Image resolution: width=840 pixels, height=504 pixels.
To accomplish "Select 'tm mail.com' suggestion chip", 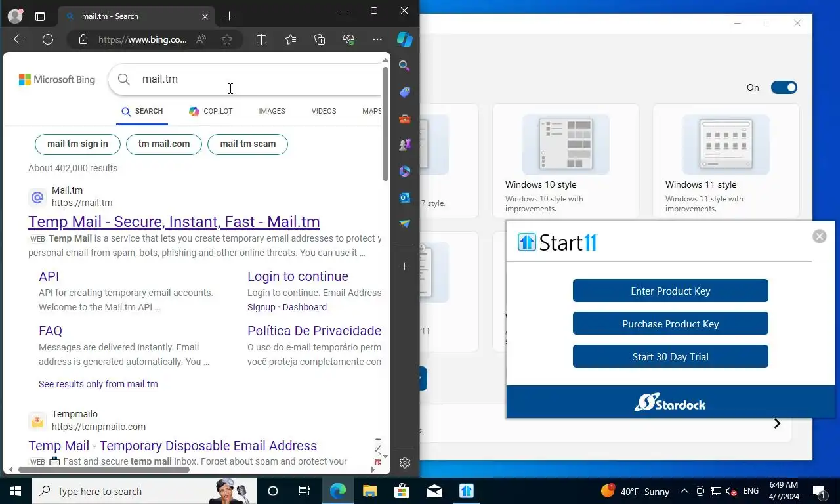I will pos(164,144).
